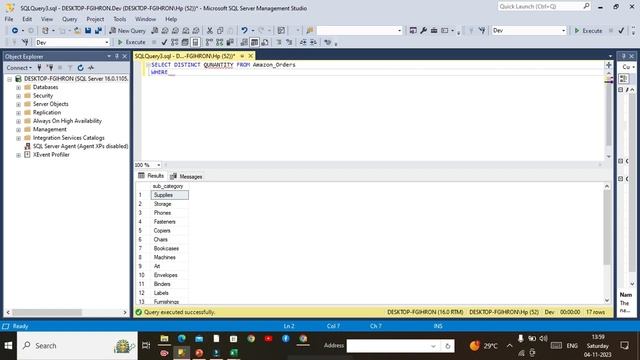Click the Uncomment Selected Lines icon
The width and height of the screenshot is (640, 360).
(x=289, y=42)
